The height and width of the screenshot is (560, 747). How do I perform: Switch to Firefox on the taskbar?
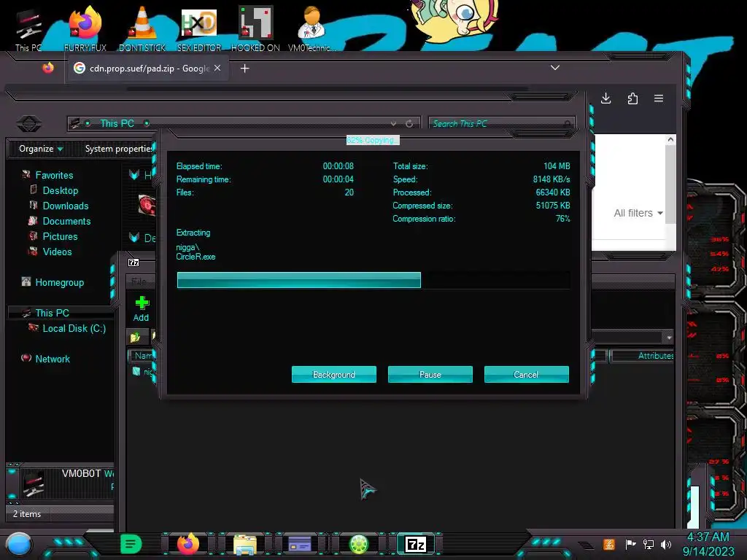(x=188, y=544)
